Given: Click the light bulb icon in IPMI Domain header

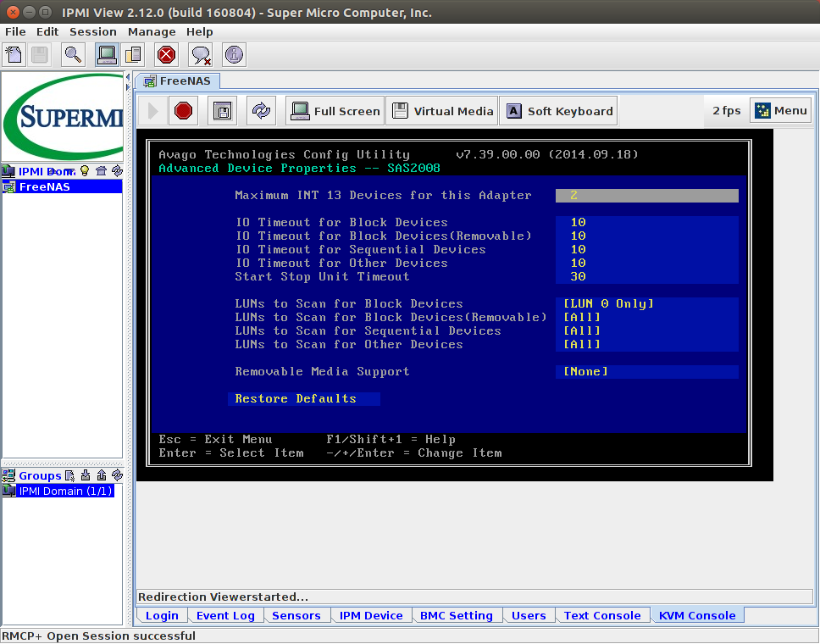Looking at the screenshot, I should pos(85,171).
